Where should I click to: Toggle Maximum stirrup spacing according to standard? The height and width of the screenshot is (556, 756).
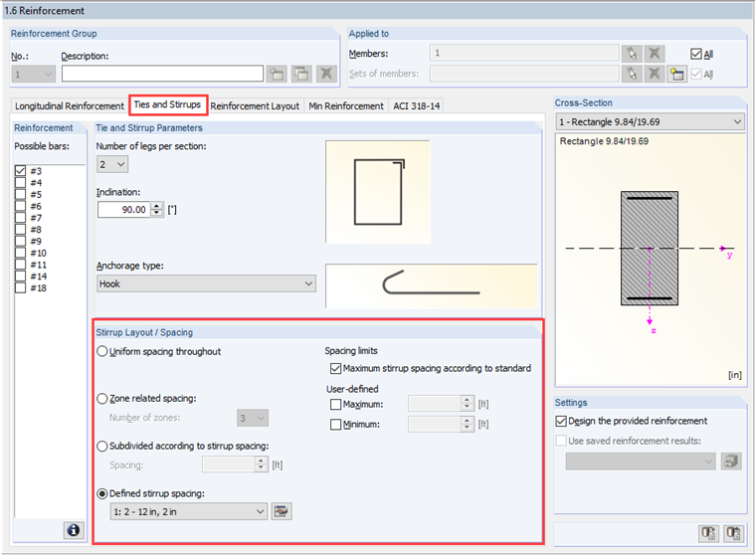pos(335,368)
